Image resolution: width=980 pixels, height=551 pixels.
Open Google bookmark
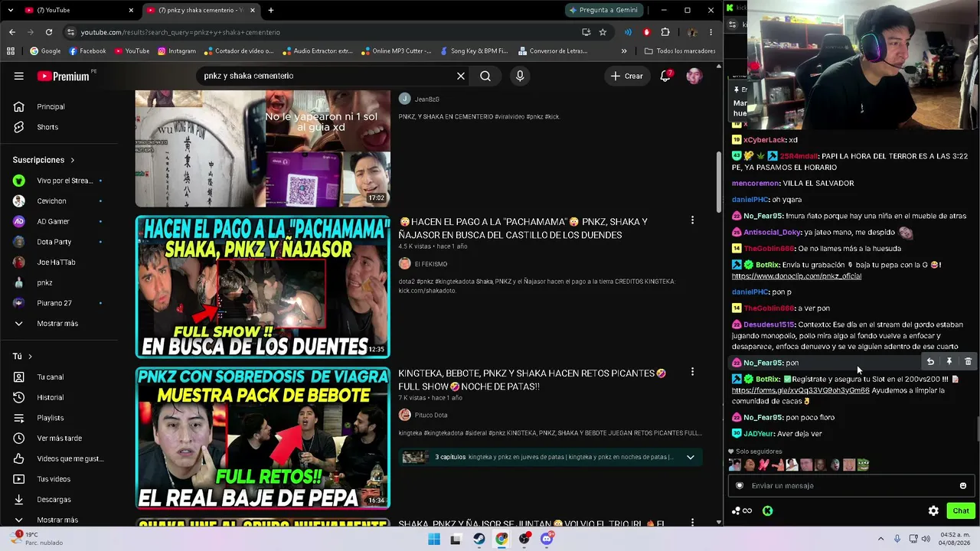tap(45, 51)
